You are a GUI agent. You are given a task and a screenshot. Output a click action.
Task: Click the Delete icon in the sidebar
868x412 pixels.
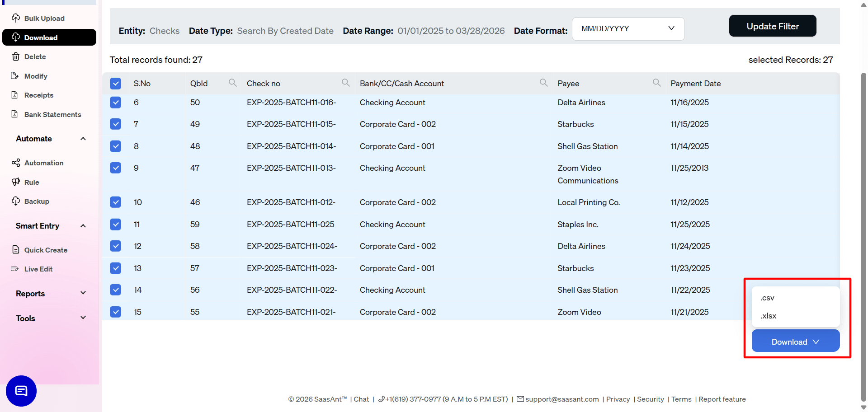tap(16, 56)
